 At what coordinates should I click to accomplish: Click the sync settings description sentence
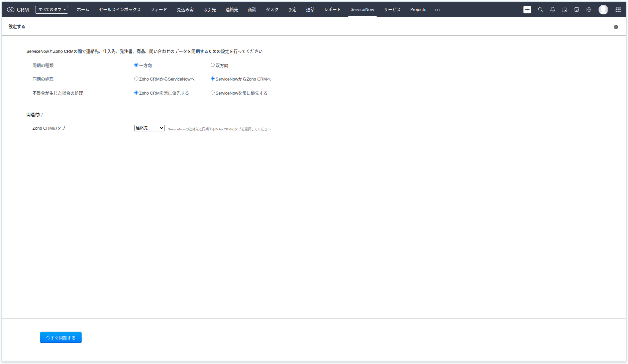(x=144, y=51)
